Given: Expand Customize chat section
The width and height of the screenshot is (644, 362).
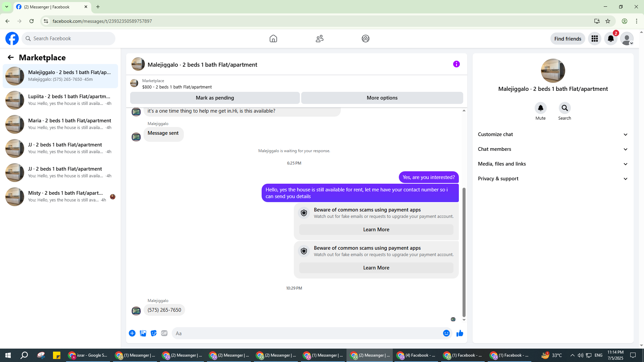Looking at the screenshot, I should (x=552, y=134).
